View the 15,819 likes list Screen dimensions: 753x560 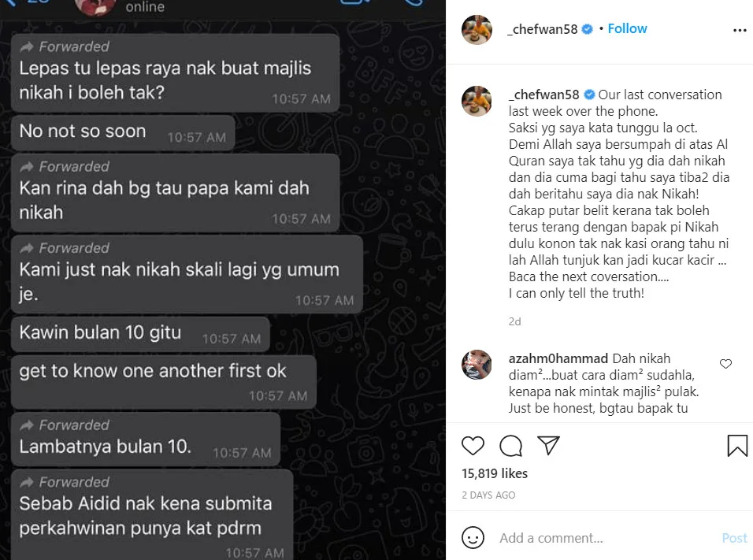click(495, 473)
